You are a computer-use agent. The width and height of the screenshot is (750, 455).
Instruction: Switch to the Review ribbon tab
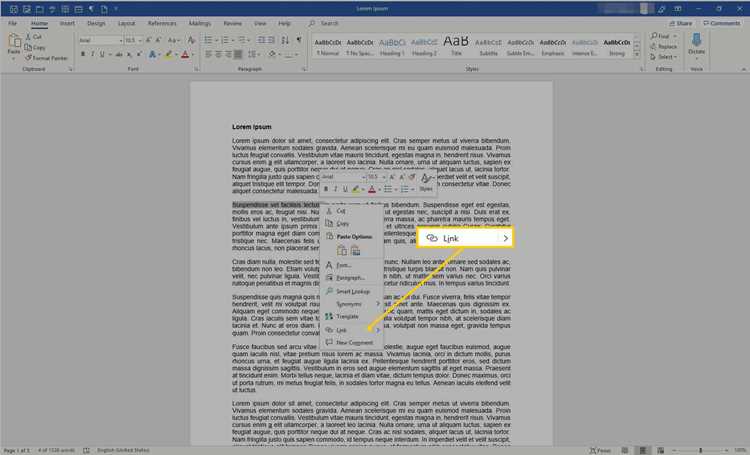232,23
